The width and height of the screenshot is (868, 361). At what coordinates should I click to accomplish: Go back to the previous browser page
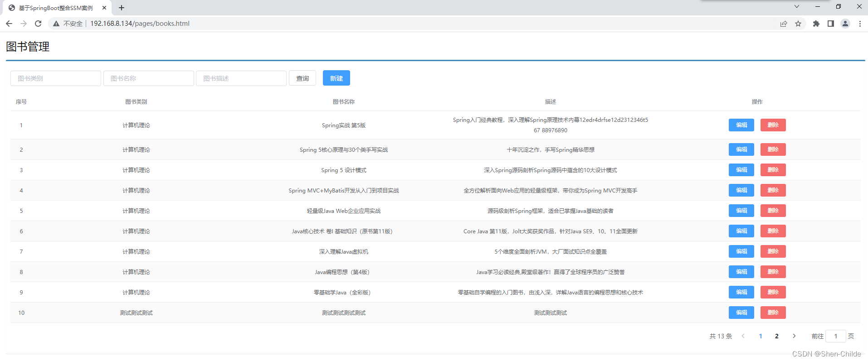pyautogui.click(x=9, y=24)
